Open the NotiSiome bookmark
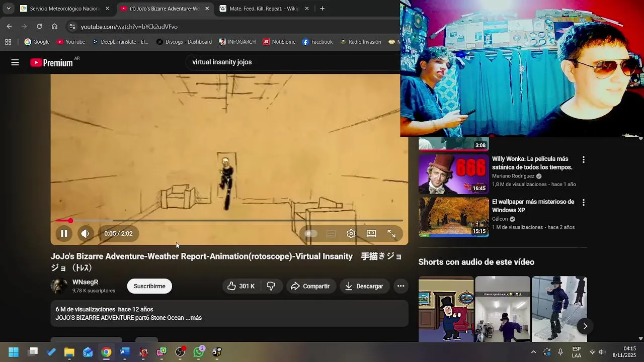644x362 pixels. (x=279, y=42)
